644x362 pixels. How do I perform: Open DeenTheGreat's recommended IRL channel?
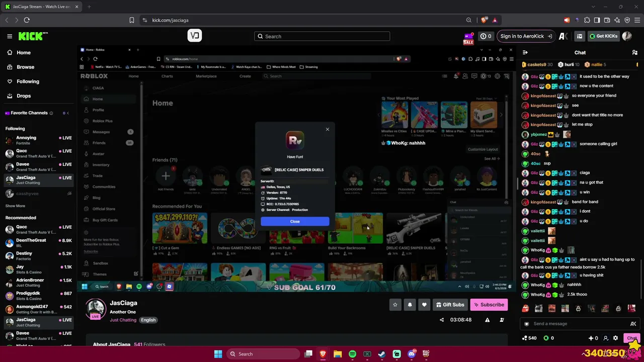pos(38,243)
